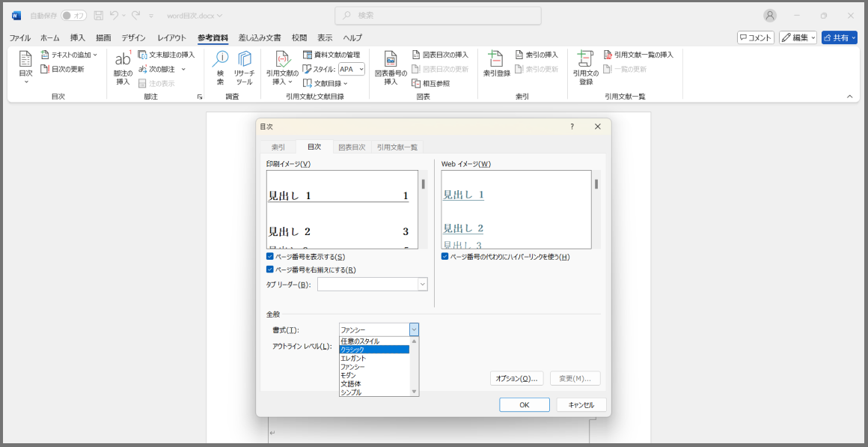Toggle the 自動保存 autosave switch

[x=73, y=16]
